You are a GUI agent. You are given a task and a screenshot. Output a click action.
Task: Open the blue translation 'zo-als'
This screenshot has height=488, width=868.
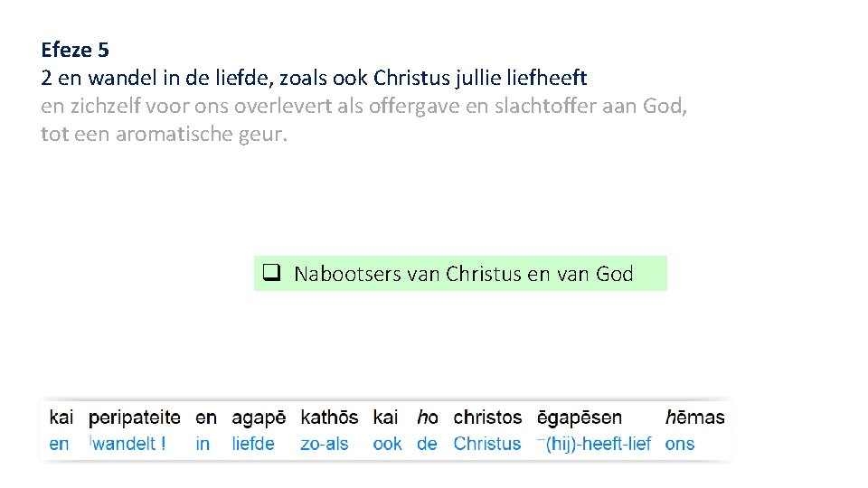[x=325, y=444]
